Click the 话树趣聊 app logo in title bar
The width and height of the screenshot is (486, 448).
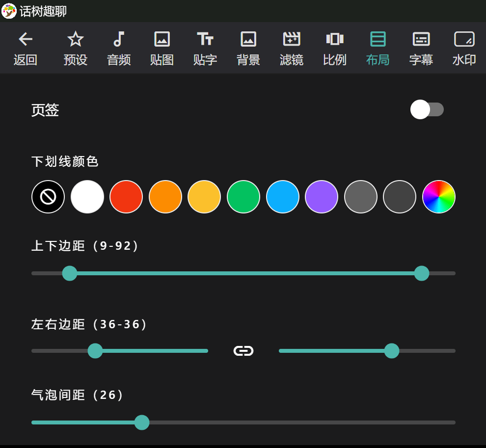tap(9, 11)
